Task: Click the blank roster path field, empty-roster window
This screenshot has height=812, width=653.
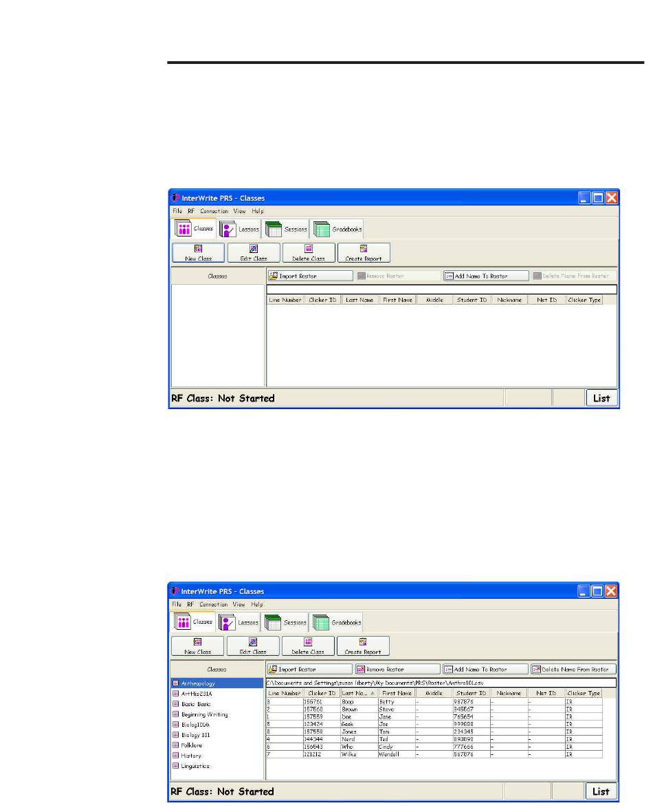Action: point(442,289)
